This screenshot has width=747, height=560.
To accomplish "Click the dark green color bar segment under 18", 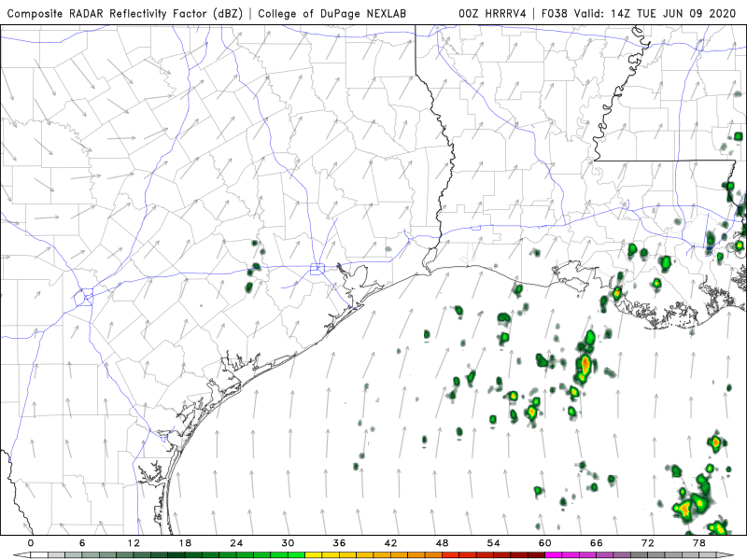I will 193,555.
